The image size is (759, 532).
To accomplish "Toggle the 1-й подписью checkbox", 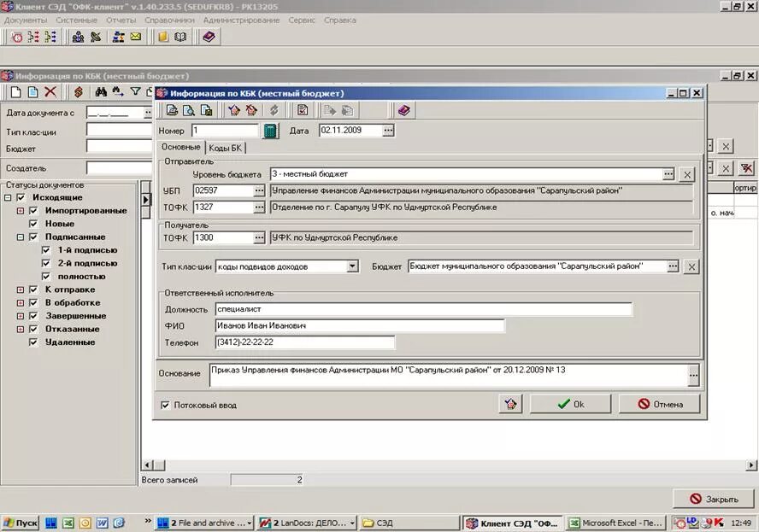I will [46, 250].
